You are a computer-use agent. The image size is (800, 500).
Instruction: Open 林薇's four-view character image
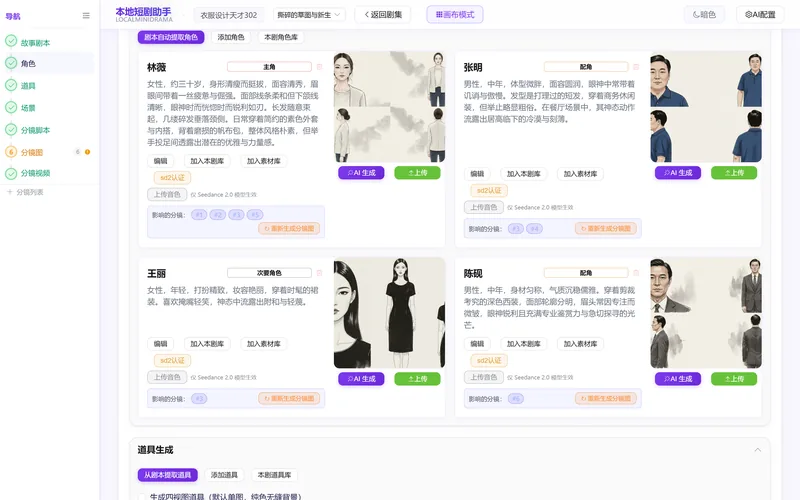click(389, 107)
